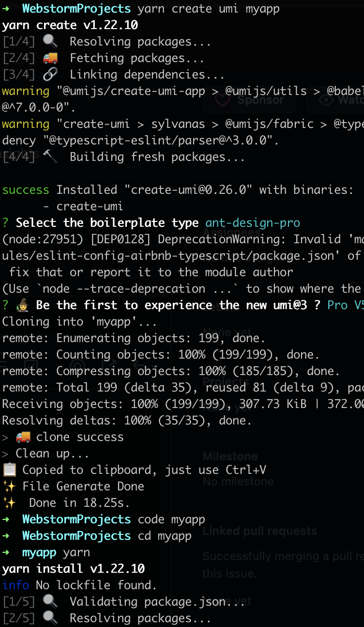Click the 'No lockfile found.' text
This screenshot has width=364, height=627.
click(x=97, y=585)
